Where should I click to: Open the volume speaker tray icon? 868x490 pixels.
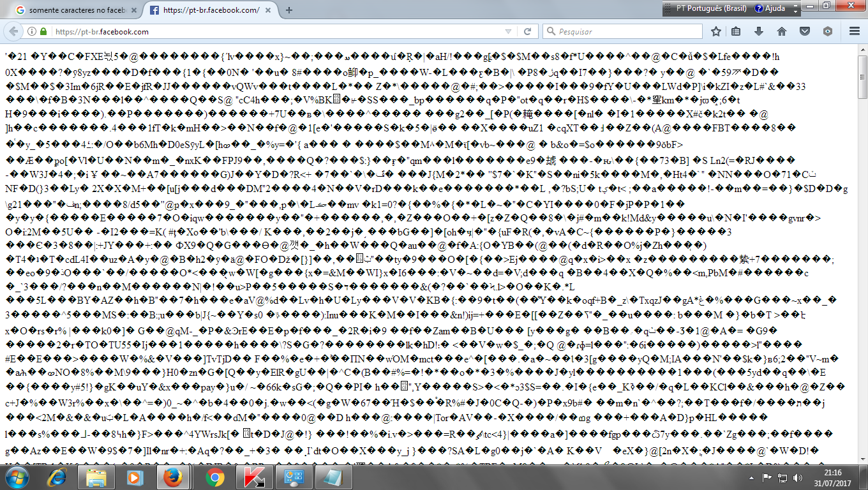point(797,477)
